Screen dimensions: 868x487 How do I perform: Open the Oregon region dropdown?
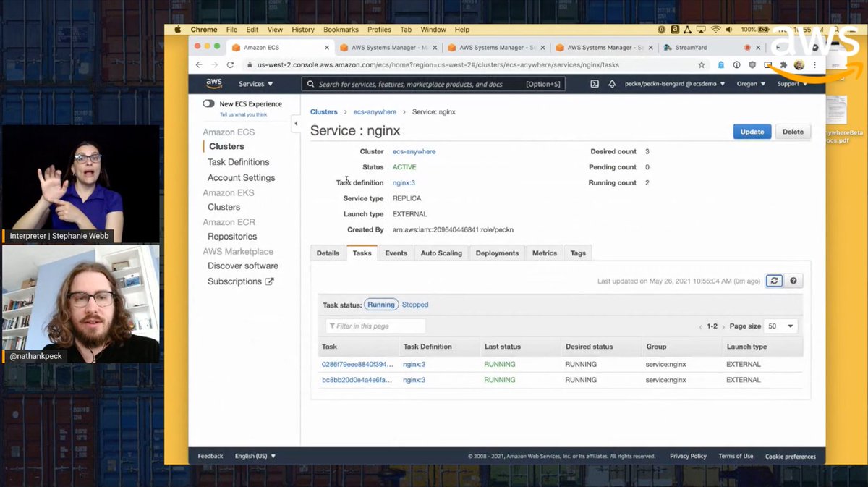pos(751,84)
